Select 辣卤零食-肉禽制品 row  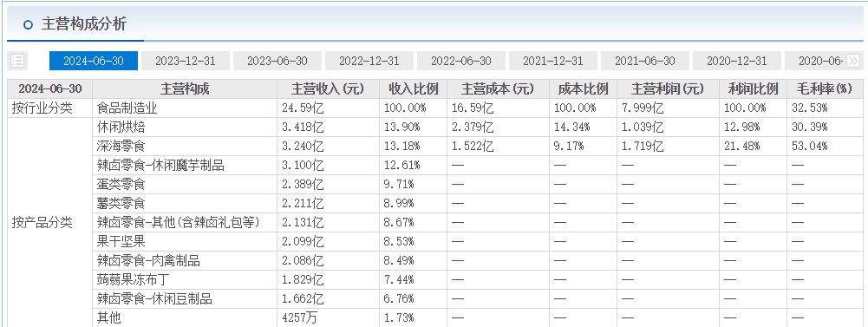(x=148, y=260)
